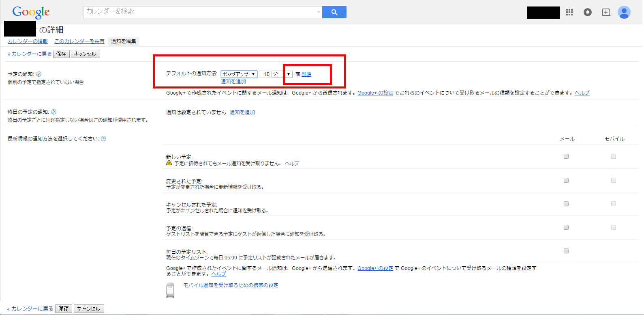Viewport: 644px width, 315px height.
Task: Switch to カレンダーの情報 tab
Action: tap(28, 41)
